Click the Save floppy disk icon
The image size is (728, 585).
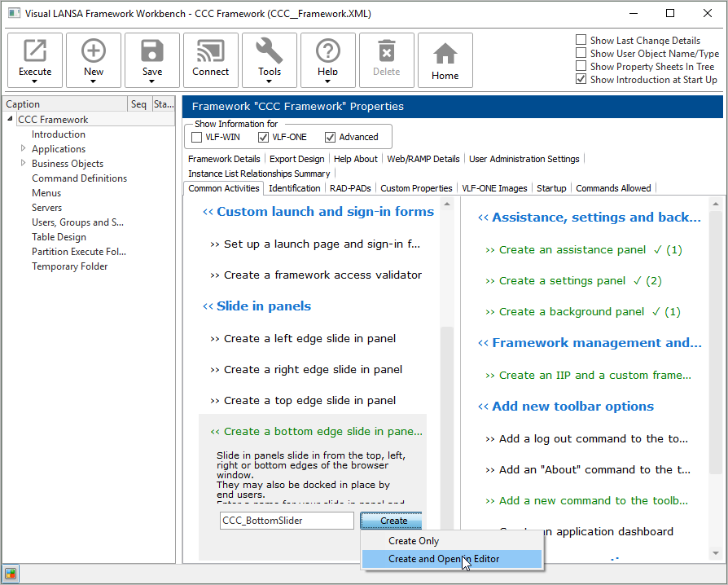click(152, 52)
